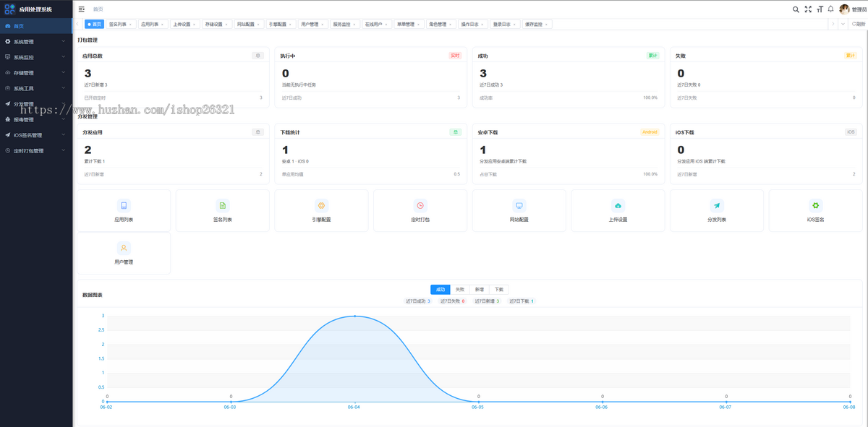Collapse the sidebar with the hamburger icon
Screen dimensions: 868x427
(82, 9)
